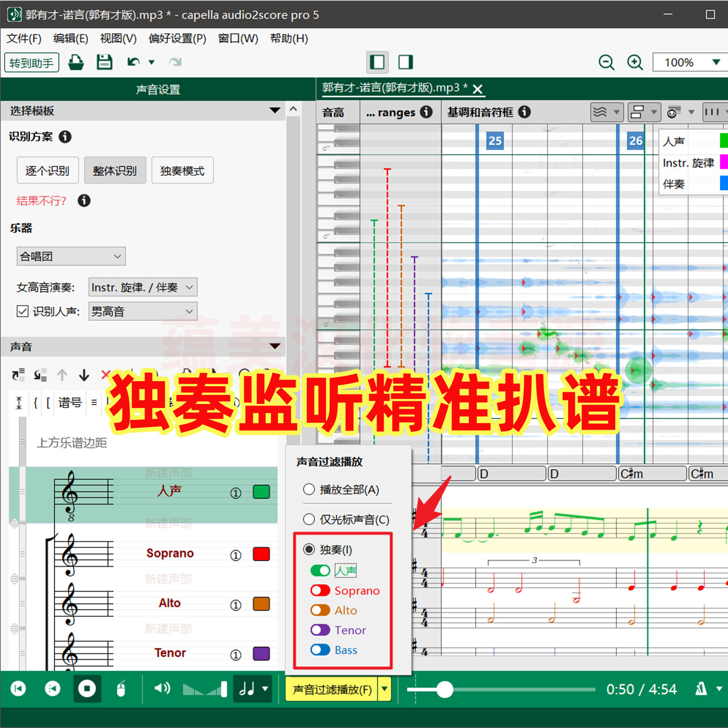
Task: Choose the 独奏模式 recognition button
Action: click(x=183, y=170)
